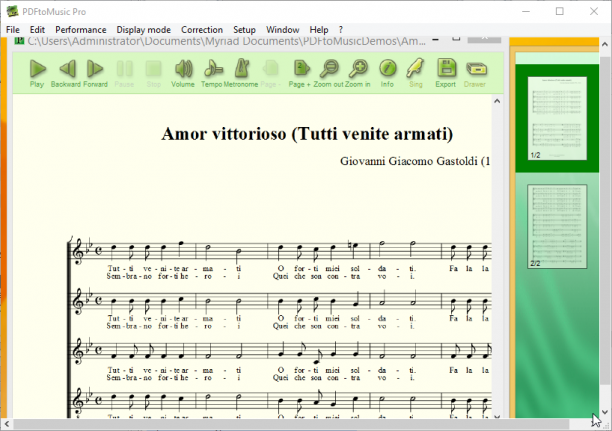Image resolution: width=612 pixels, height=431 pixels.
Task: Open the Help menu
Action: pyautogui.click(x=319, y=30)
